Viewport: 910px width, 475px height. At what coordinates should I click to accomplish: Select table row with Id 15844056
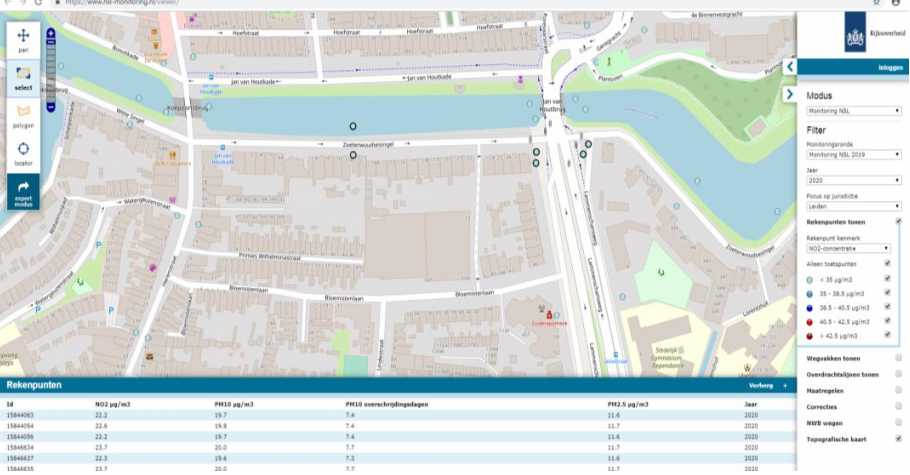(398, 437)
